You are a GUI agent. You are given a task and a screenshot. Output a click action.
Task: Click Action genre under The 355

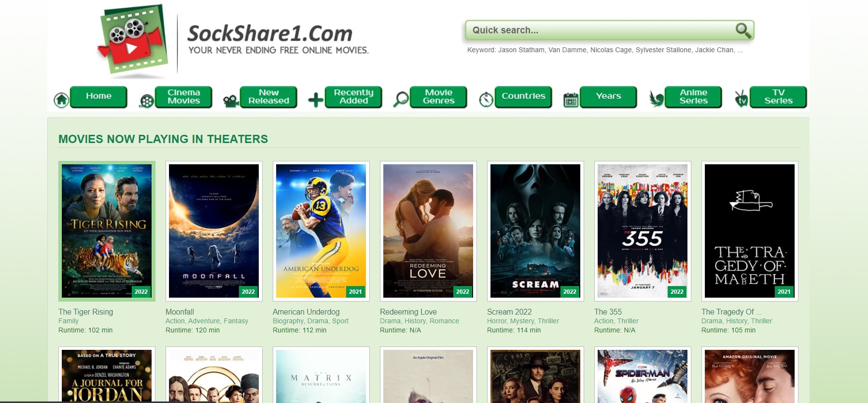tap(603, 321)
